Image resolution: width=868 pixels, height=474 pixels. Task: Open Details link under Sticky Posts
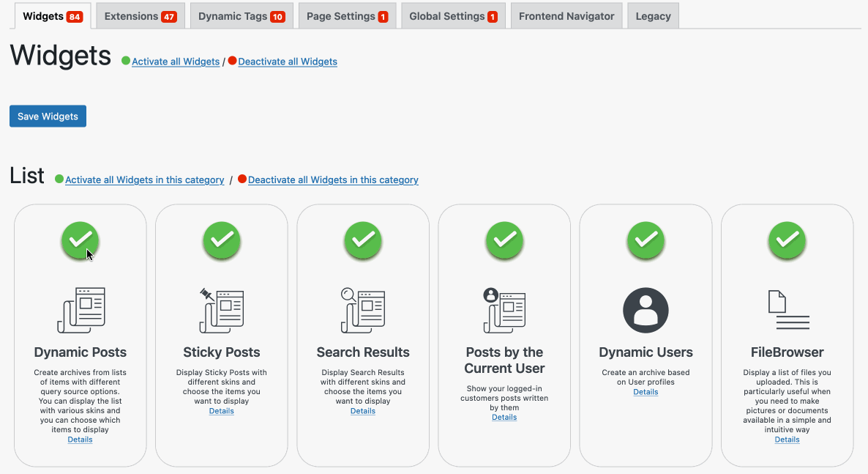pos(222,411)
